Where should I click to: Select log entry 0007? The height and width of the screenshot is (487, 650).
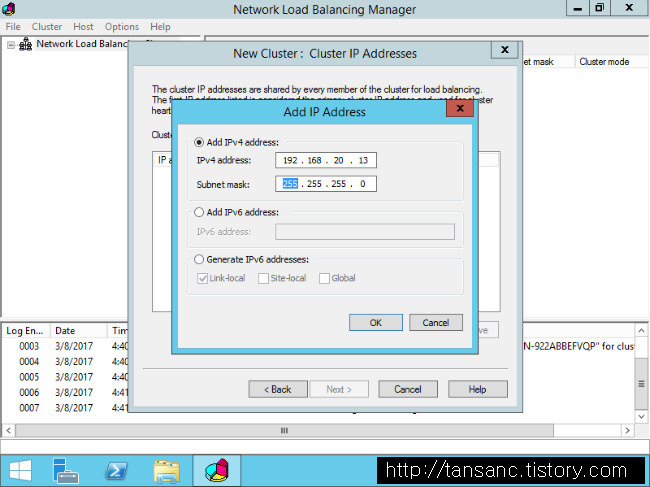pos(29,407)
